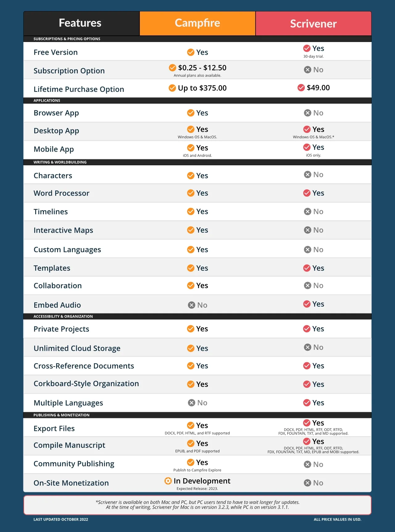This screenshot has height=532, width=395.
Task: Click Campfire's gray X for Multiple Languages
Action: point(192,403)
